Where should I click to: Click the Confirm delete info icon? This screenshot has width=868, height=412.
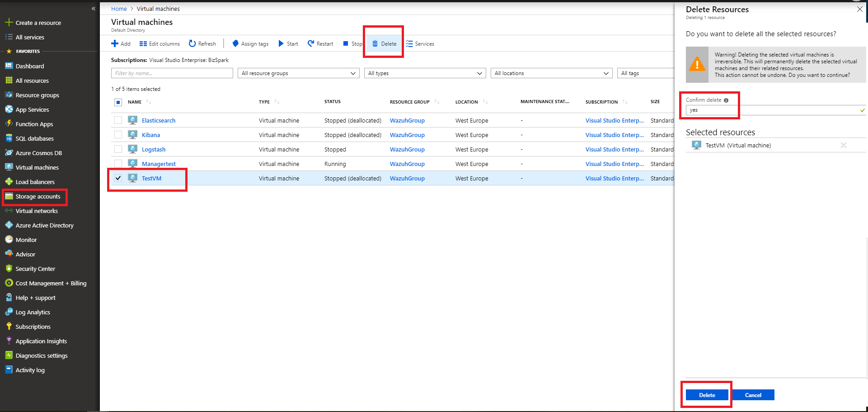(726, 100)
